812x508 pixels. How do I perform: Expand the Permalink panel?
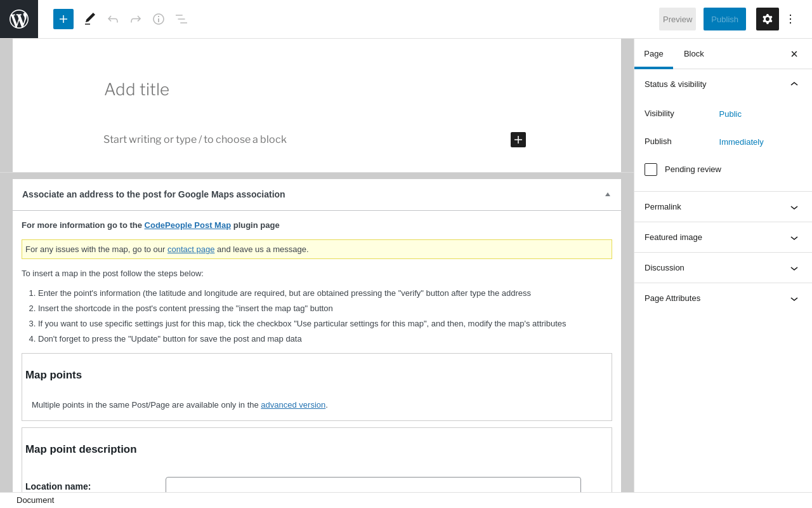723,207
